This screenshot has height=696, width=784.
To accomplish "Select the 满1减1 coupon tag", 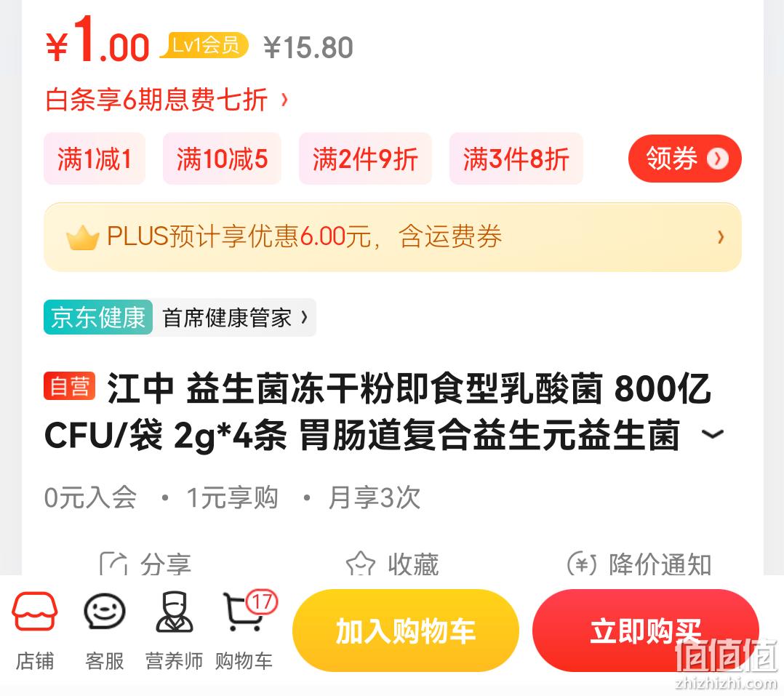I will (95, 159).
